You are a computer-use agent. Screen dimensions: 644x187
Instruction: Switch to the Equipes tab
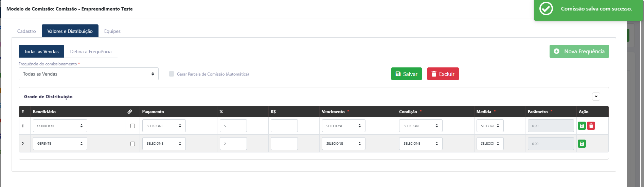(x=112, y=31)
